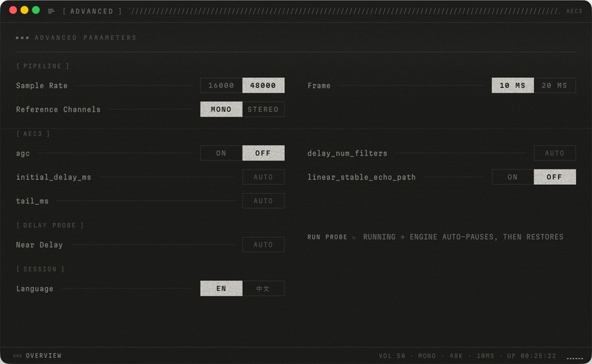592x364 pixels.
Task: Enable linear_stable_echo_path ON option
Action: point(513,177)
